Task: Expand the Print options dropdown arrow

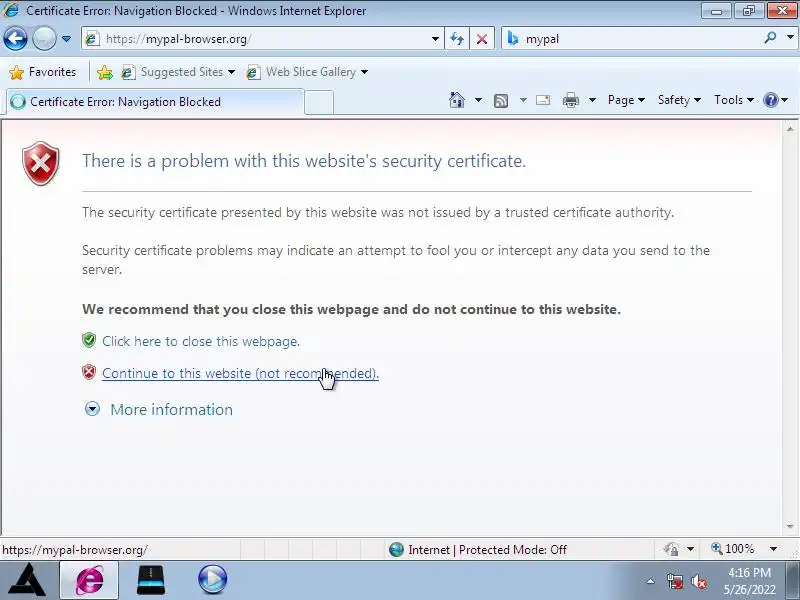Action: [592, 100]
